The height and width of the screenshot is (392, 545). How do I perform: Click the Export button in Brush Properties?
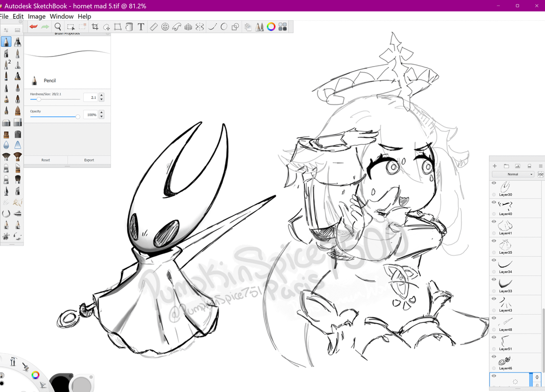click(89, 160)
